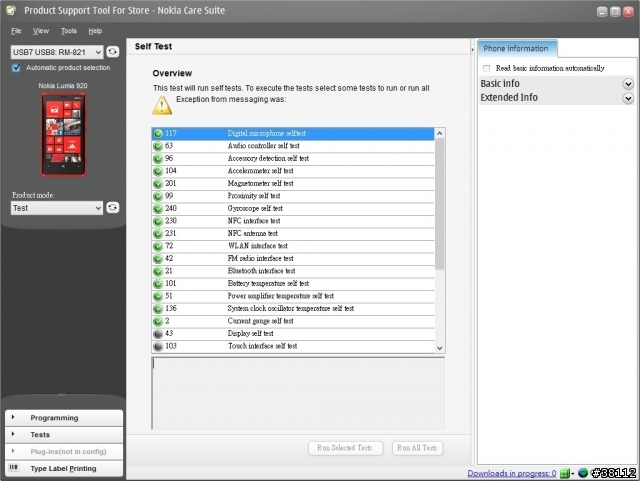Expand the Basic Info section
Screen dimensions: 640x481
click(x=628, y=84)
